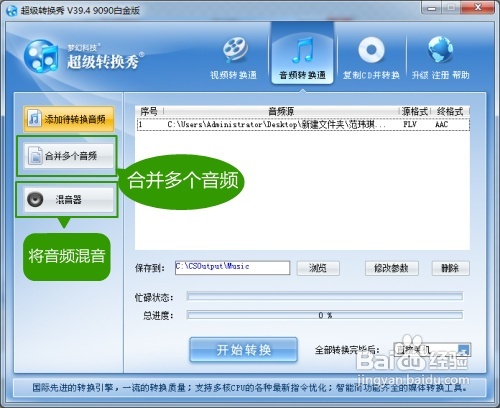This screenshot has height=408, width=500.
Task: Click the 保存到 output path field
Action: coord(232,268)
